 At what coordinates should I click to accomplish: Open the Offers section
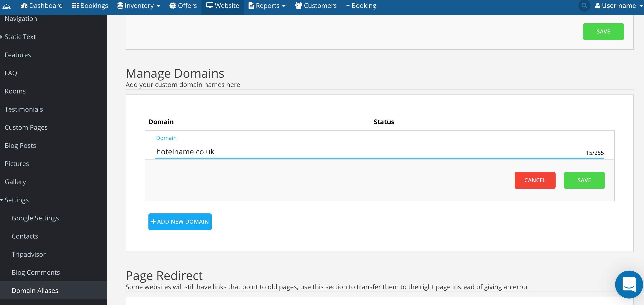tap(183, 6)
